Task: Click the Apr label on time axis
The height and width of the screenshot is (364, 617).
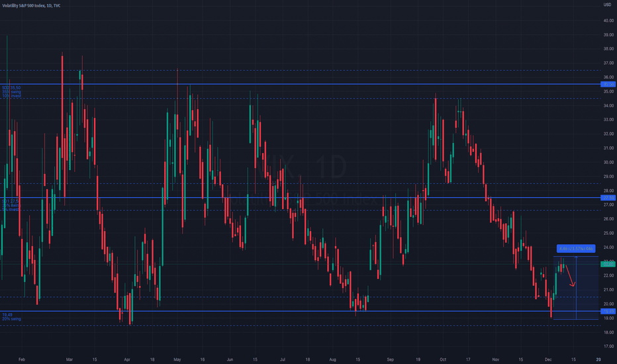Action: 126,359
